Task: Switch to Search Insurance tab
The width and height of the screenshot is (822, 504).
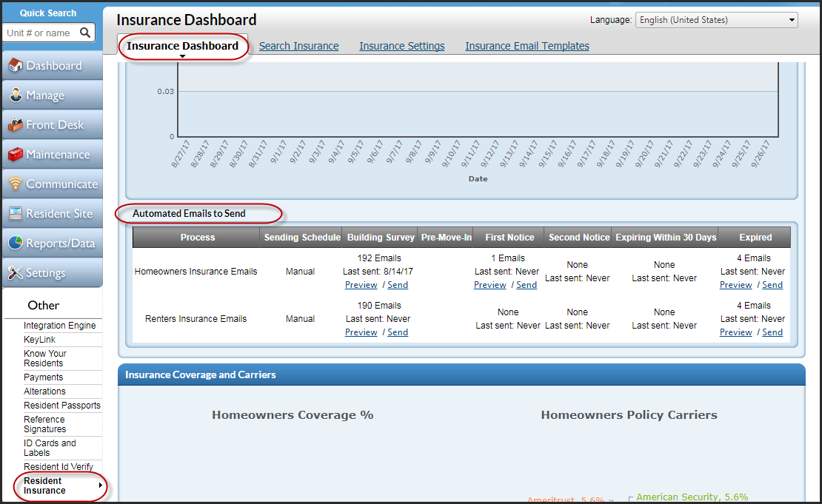Action: [x=299, y=46]
